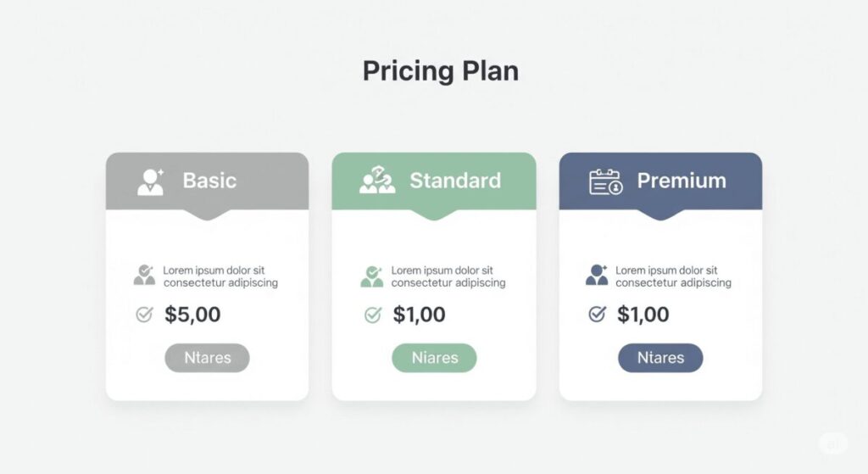The width and height of the screenshot is (868, 474).
Task: Click the Standard plan group icon
Action: point(377,180)
